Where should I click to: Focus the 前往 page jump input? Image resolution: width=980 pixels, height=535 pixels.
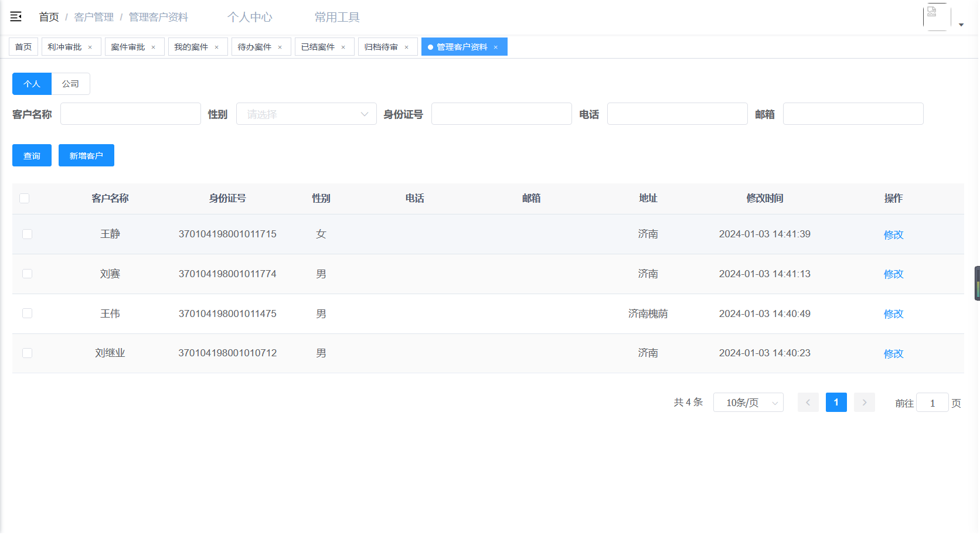[x=933, y=403]
